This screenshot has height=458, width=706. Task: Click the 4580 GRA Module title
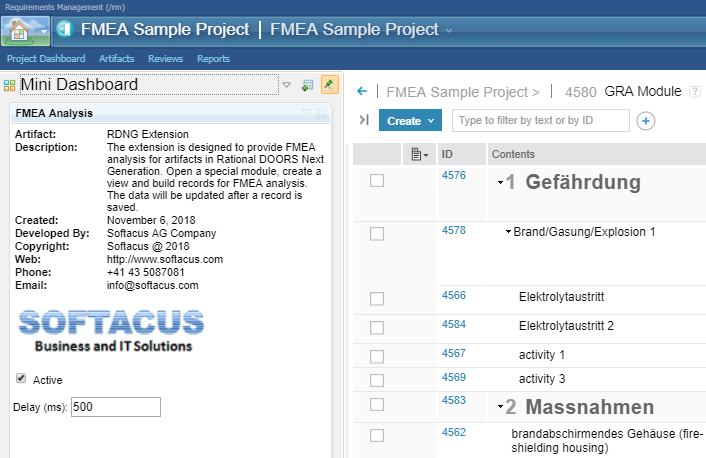(623, 92)
